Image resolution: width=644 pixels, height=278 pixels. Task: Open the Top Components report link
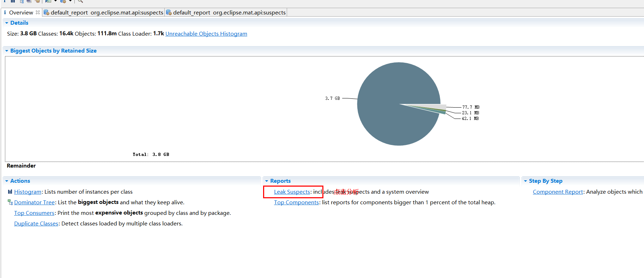coord(296,203)
